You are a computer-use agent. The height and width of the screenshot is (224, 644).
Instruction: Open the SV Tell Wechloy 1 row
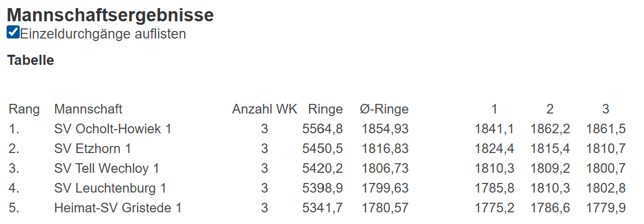click(107, 168)
